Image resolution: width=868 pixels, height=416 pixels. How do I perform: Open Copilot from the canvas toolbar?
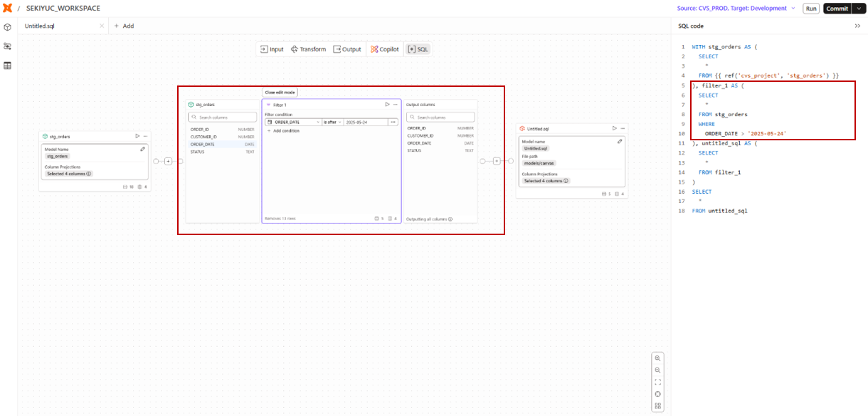click(x=384, y=49)
